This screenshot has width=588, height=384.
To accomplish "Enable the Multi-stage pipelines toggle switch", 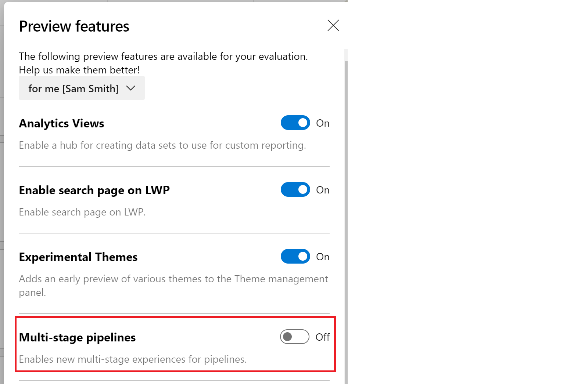I will coord(294,337).
